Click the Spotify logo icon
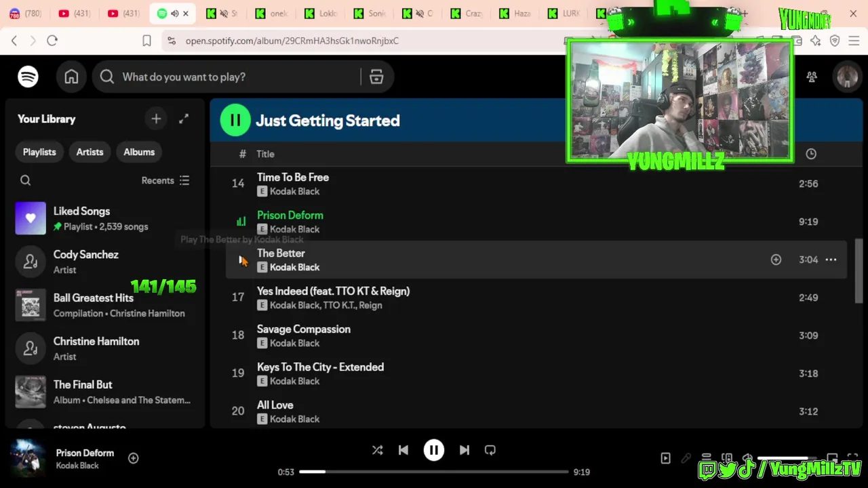This screenshot has height=488, width=868. (x=28, y=77)
